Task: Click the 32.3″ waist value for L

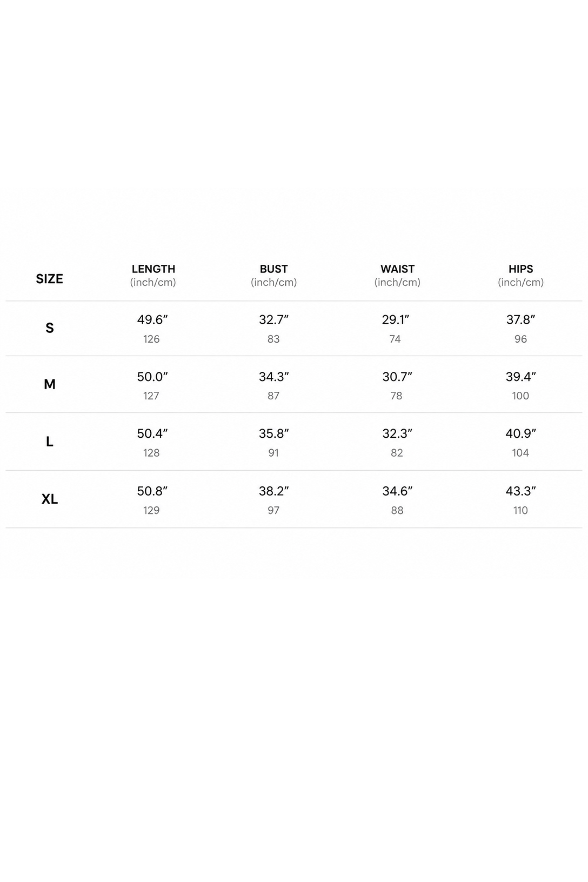Action: click(397, 433)
